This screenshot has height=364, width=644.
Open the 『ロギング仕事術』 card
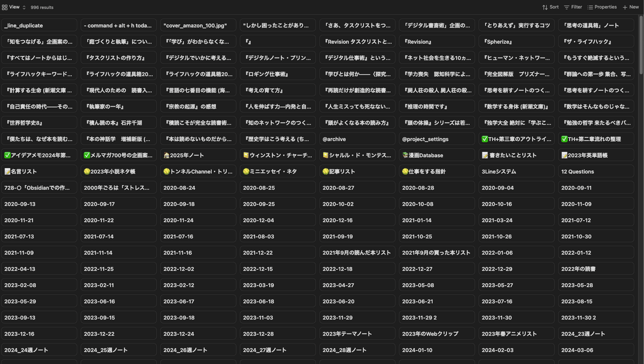[x=277, y=74]
